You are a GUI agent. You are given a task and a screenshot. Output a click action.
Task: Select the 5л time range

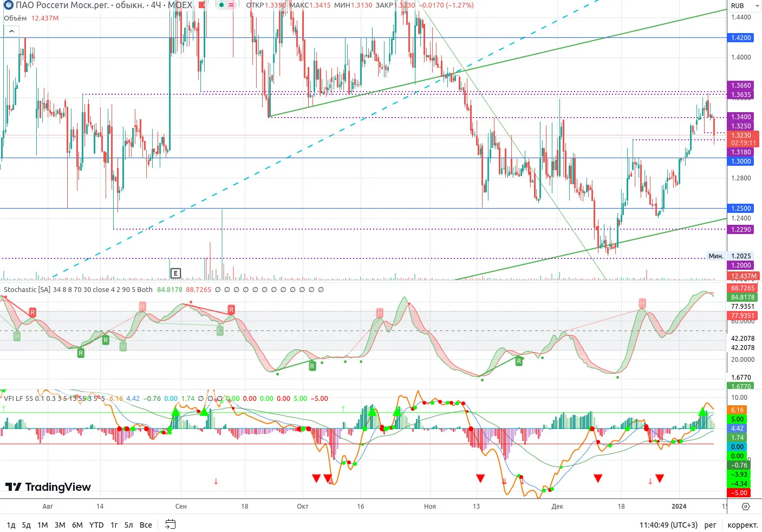[128, 525]
